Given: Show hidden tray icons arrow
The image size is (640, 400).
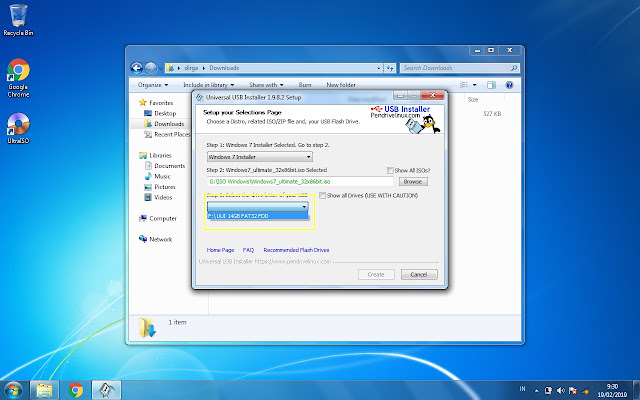Looking at the screenshot, I should [x=537, y=391].
